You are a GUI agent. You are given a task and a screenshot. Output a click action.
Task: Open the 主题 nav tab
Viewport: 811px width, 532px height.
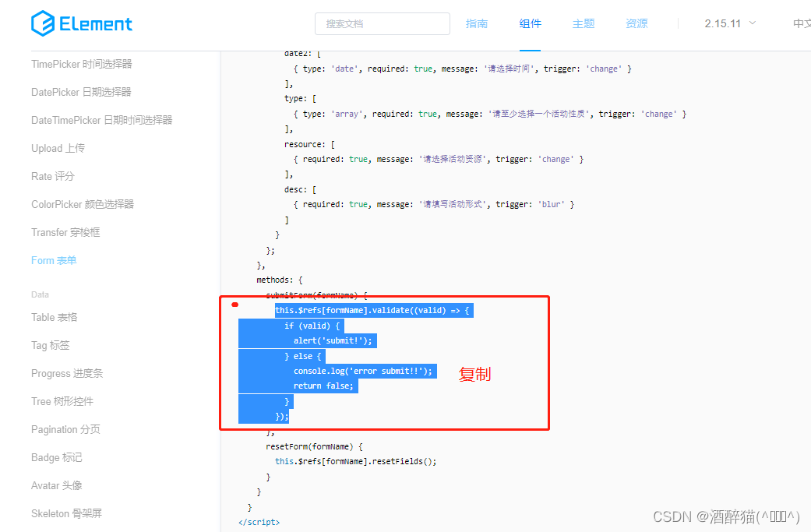click(584, 24)
